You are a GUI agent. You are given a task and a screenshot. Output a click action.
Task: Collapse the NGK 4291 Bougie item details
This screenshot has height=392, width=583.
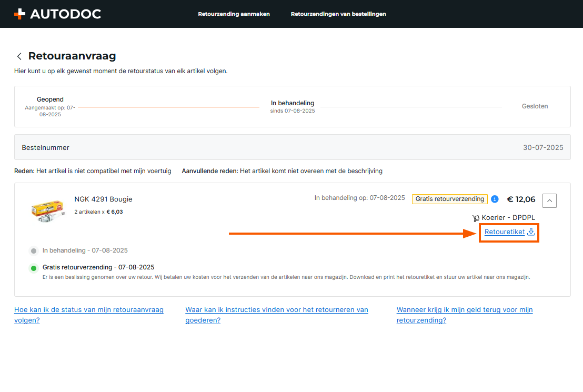(549, 200)
